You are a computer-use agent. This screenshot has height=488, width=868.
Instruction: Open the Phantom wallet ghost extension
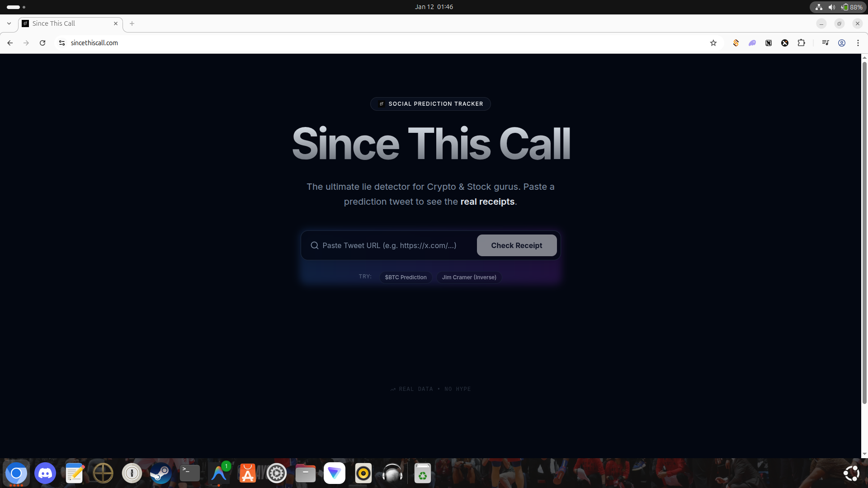click(x=752, y=42)
